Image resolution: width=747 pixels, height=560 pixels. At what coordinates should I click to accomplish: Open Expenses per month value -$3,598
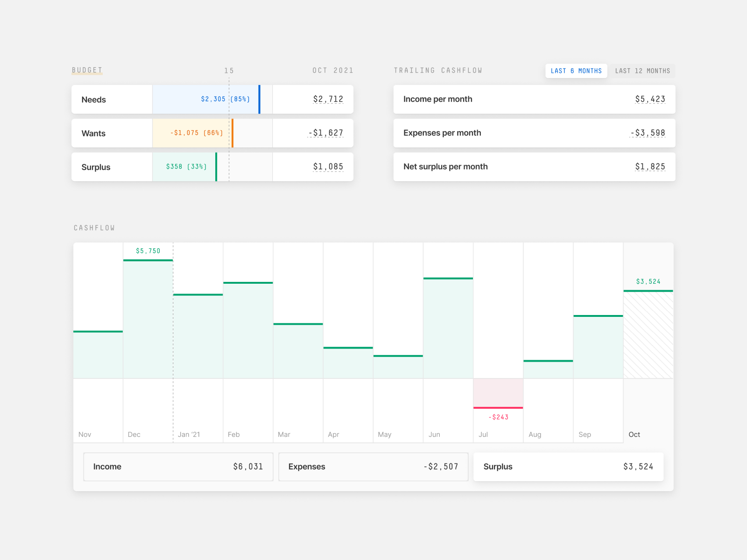[x=648, y=133]
